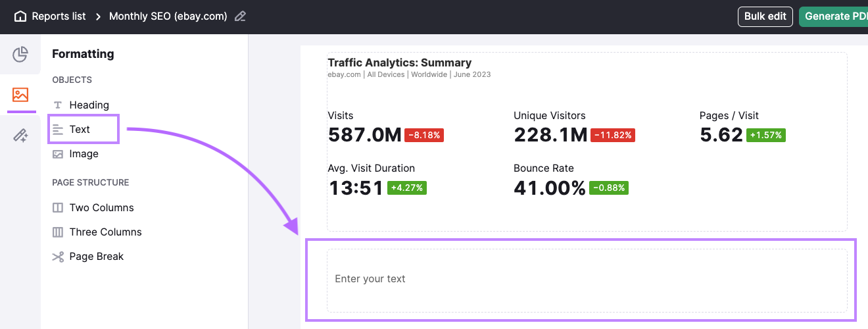The height and width of the screenshot is (329, 868).
Task: Choose Heading from the Objects list
Action: click(x=89, y=105)
